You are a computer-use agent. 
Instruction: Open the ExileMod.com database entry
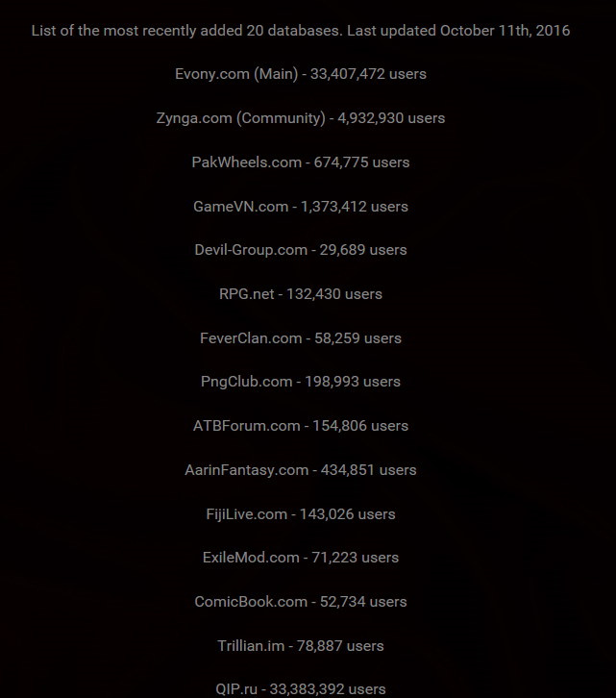pyautogui.click(x=301, y=558)
